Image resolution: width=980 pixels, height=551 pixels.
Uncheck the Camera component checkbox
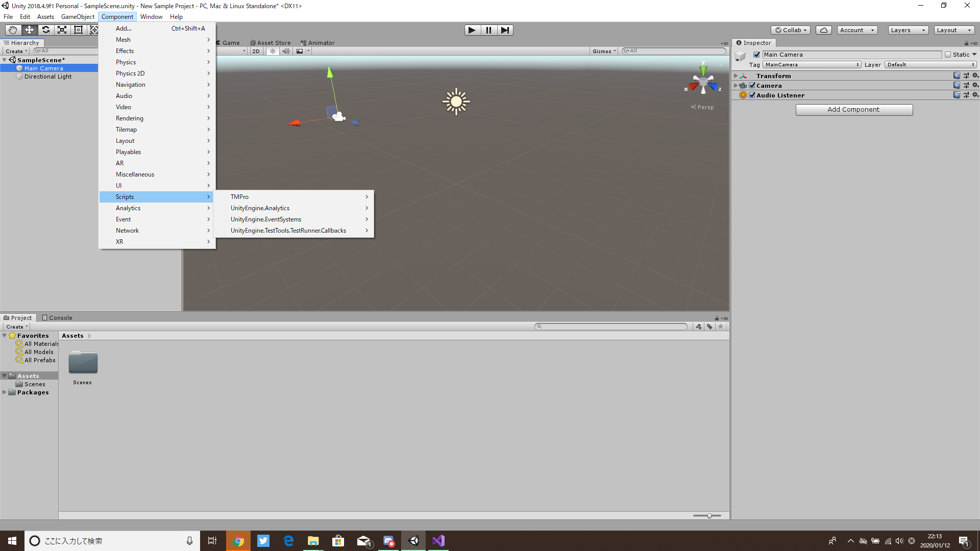point(752,85)
